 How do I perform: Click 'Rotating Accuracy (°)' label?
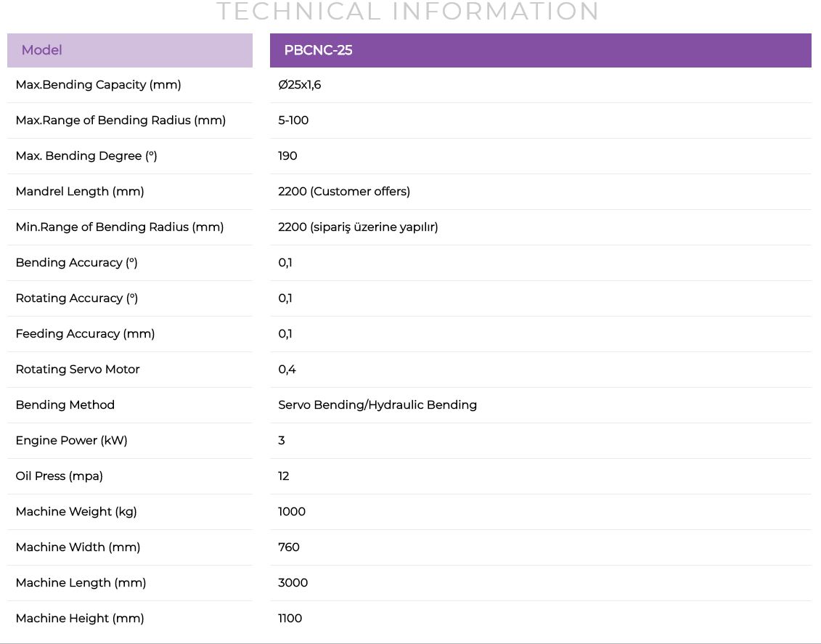[76, 298]
